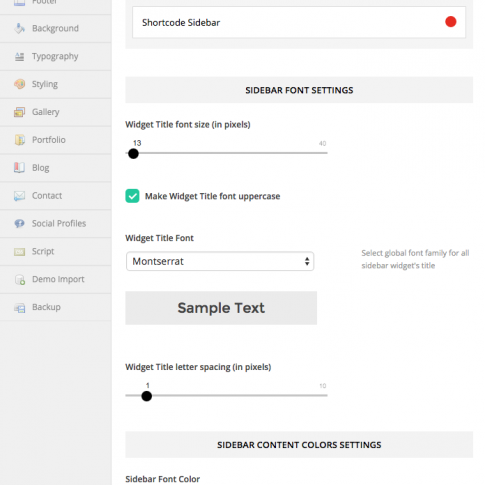Open the Widget Title Font dropdown
This screenshot has width=485, height=485.
tap(220, 261)
